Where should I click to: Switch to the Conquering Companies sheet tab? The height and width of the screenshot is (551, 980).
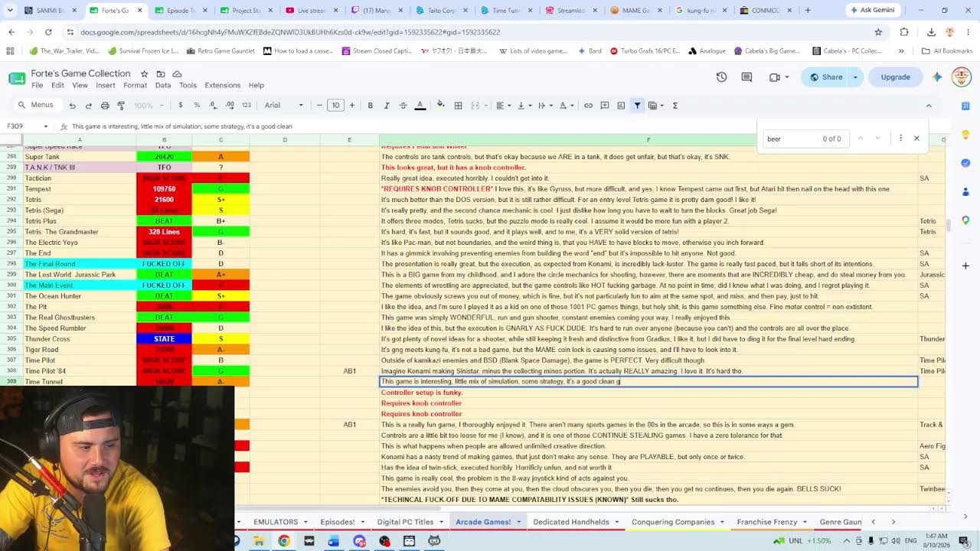click(673, 522)
